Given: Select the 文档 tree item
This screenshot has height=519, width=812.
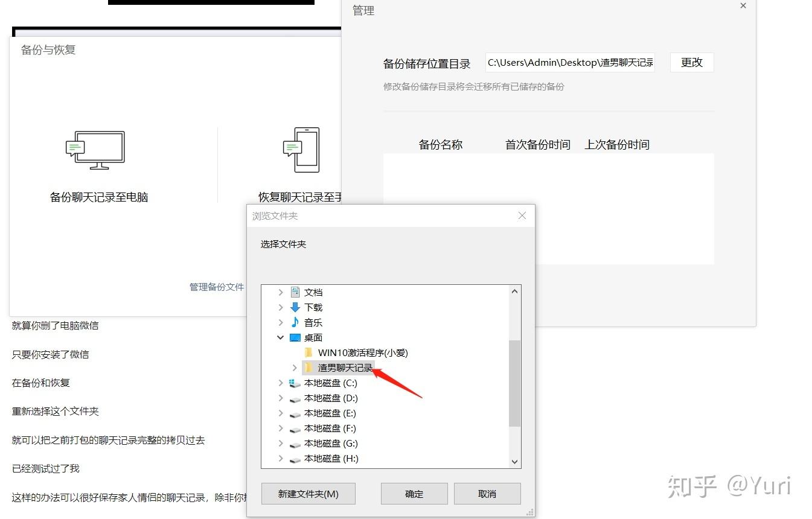Looking at the screenshot, I should coord(313,292).
